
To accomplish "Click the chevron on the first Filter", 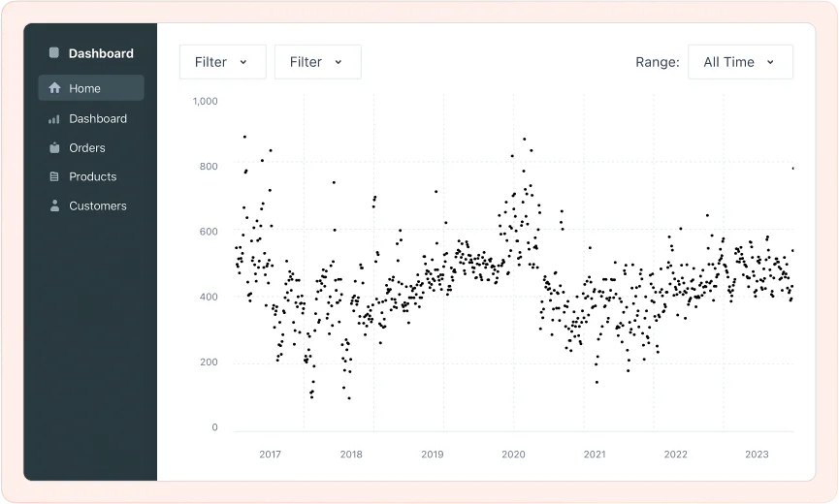I will [243, 62].
